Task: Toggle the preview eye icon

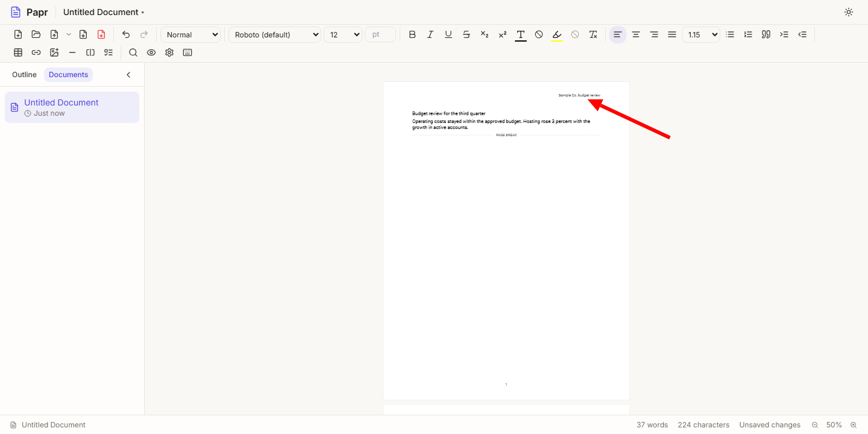Action: point(151,52)
